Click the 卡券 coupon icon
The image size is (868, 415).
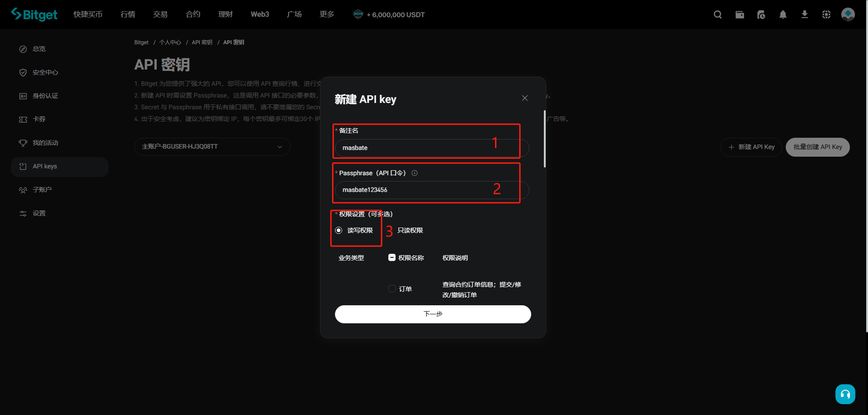[x=23, y=119]
